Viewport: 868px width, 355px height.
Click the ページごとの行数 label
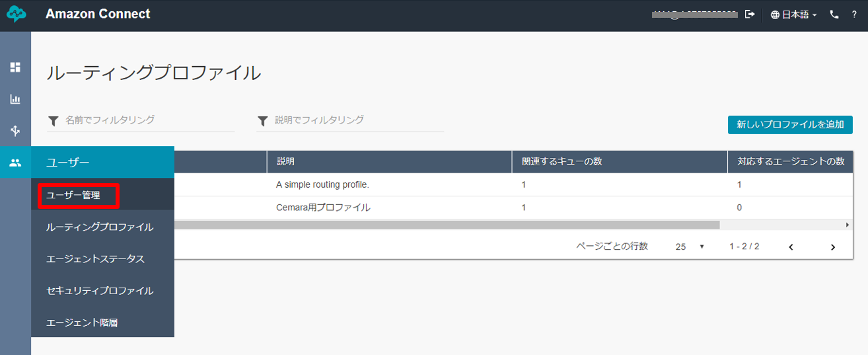click(x=612, y=246)
